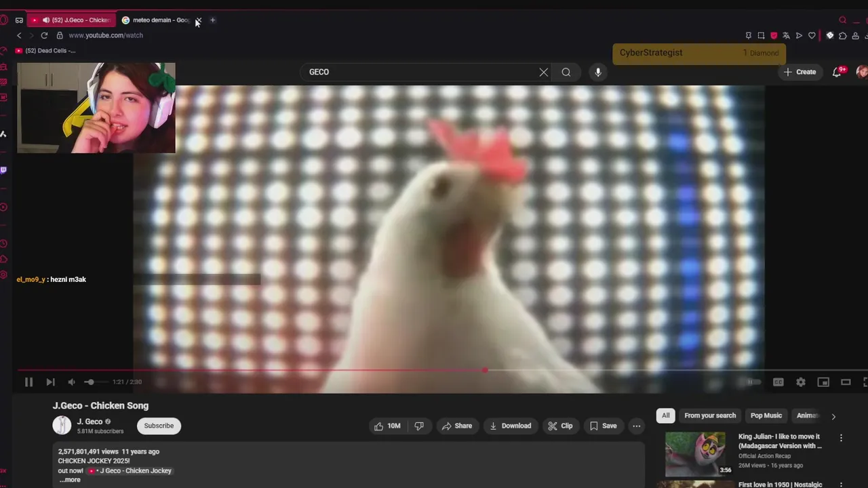Image resolution: width=868 pixels, height=488 pixels.
Task: Open Twitch in the browser sidebar
Action: click(3, 170)
